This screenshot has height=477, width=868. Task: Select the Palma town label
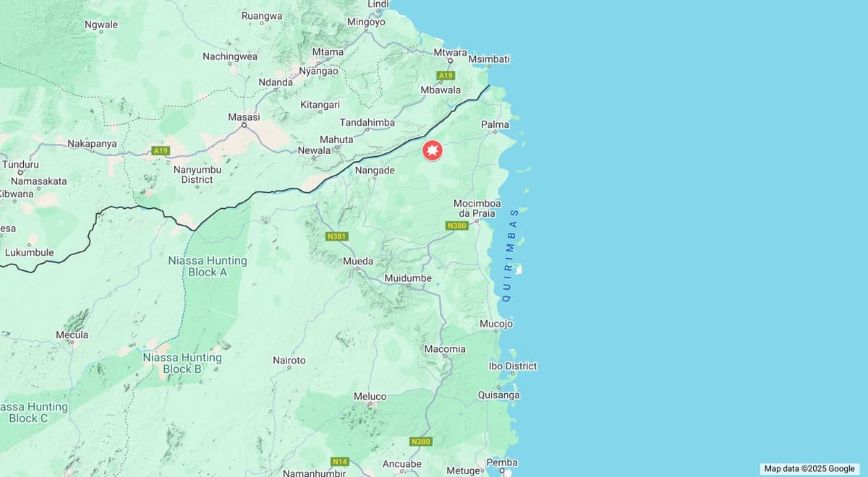495,124
